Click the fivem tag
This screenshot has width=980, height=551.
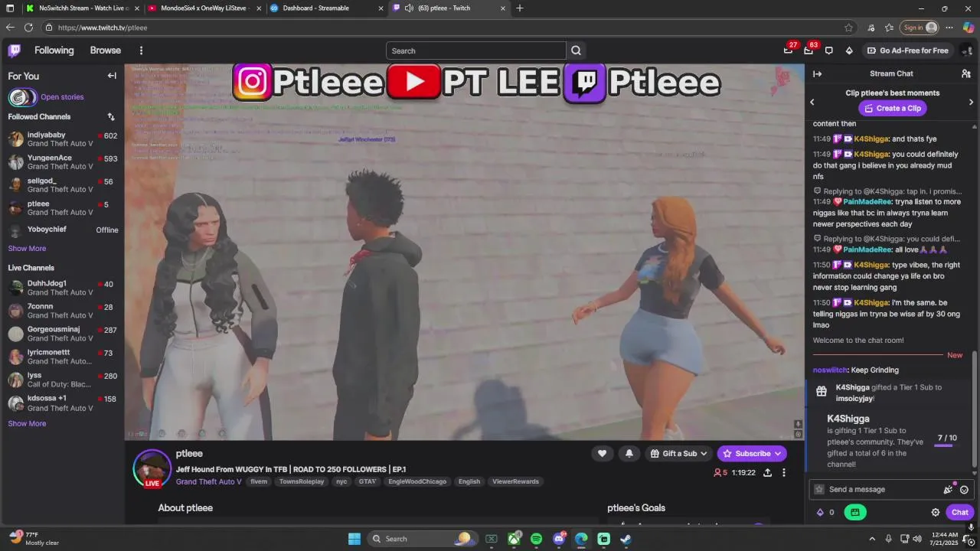(x=259, y=482)
